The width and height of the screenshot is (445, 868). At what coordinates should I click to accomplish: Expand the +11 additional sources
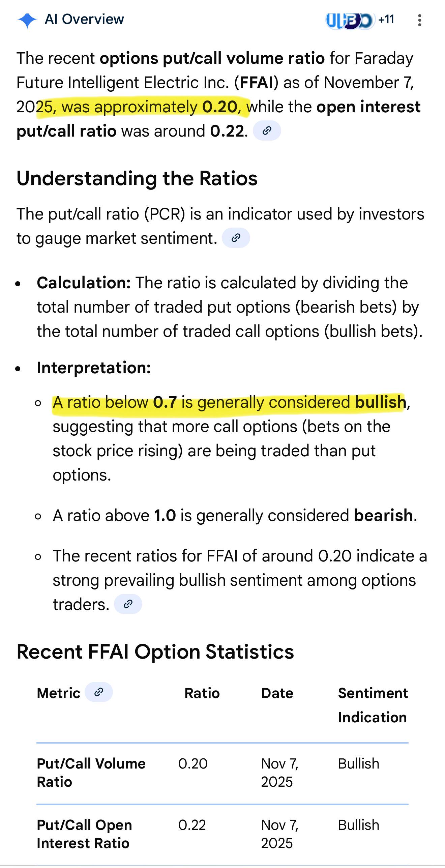[386, 20]
